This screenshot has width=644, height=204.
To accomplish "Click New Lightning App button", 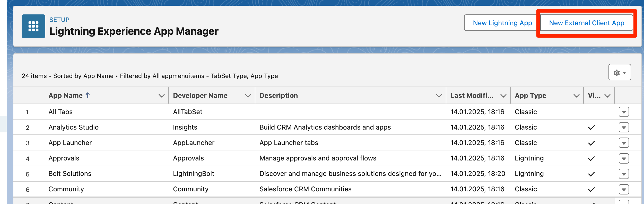I will (502, 23).
